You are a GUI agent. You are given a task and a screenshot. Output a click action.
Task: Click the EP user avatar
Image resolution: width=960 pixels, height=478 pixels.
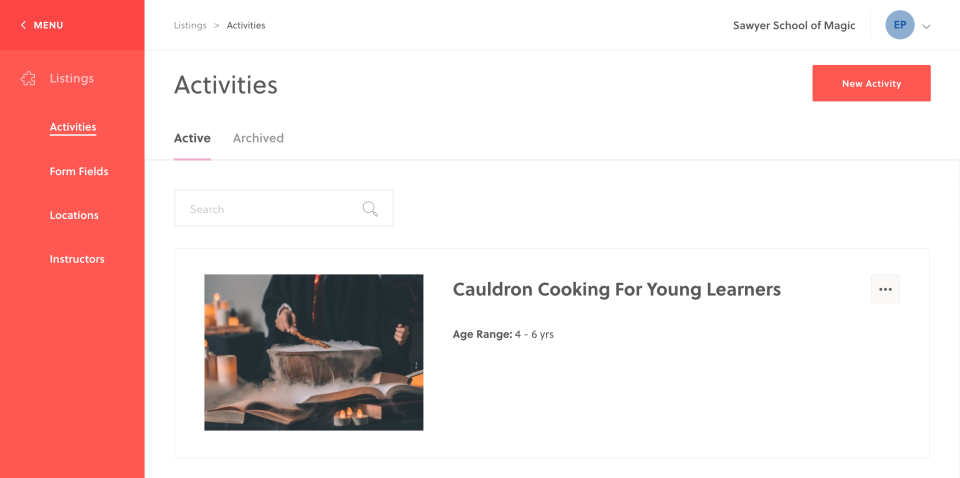(x=899, y=25)
